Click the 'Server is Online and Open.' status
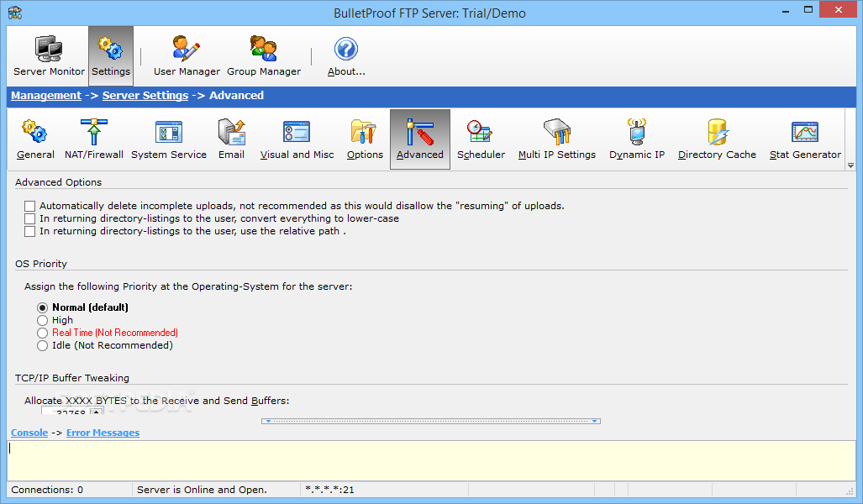The image size is (863, 504). (202, 490)
